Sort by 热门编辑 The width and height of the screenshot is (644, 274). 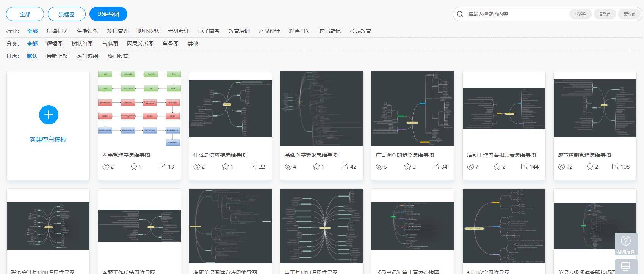click(x=88, y=56)
